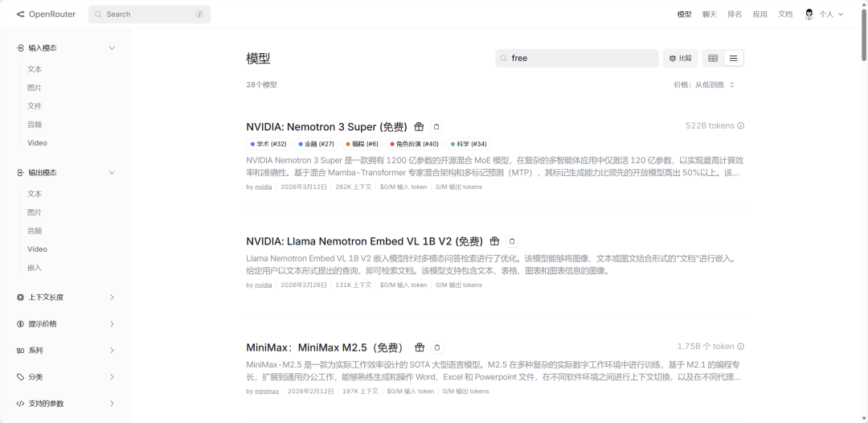Click the info icon next to 1.75B token
Image resolution: width=868 pixels, height=423 pixels.
click(x=740, y=347)
